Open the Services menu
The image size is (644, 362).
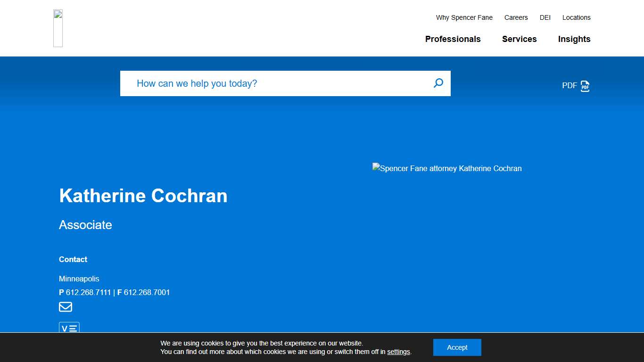pos(519,39)
